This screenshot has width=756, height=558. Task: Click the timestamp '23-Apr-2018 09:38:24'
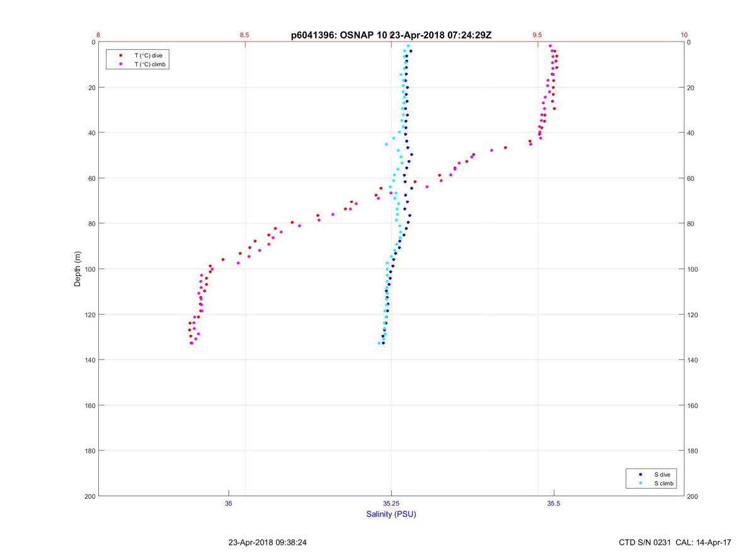tap(268, 542)
